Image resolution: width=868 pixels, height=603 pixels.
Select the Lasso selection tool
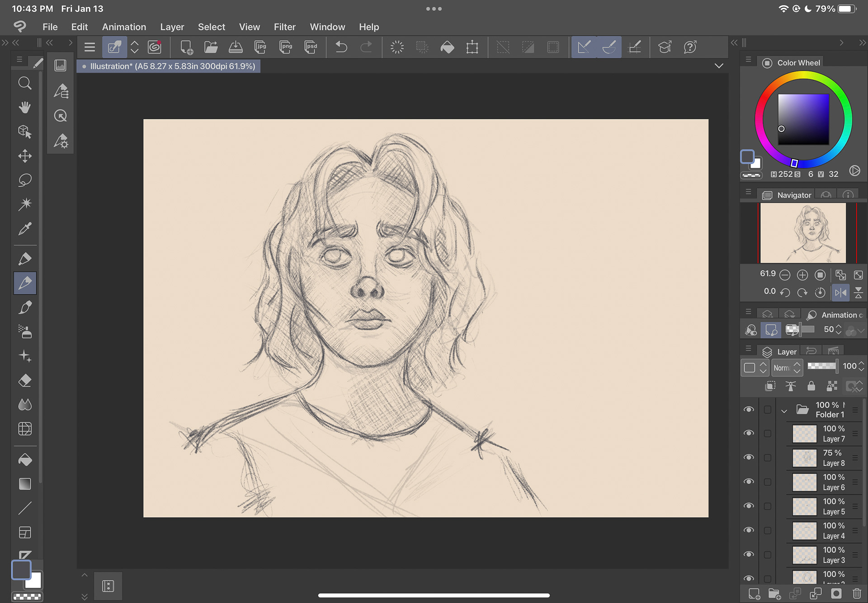click(25, 180)
